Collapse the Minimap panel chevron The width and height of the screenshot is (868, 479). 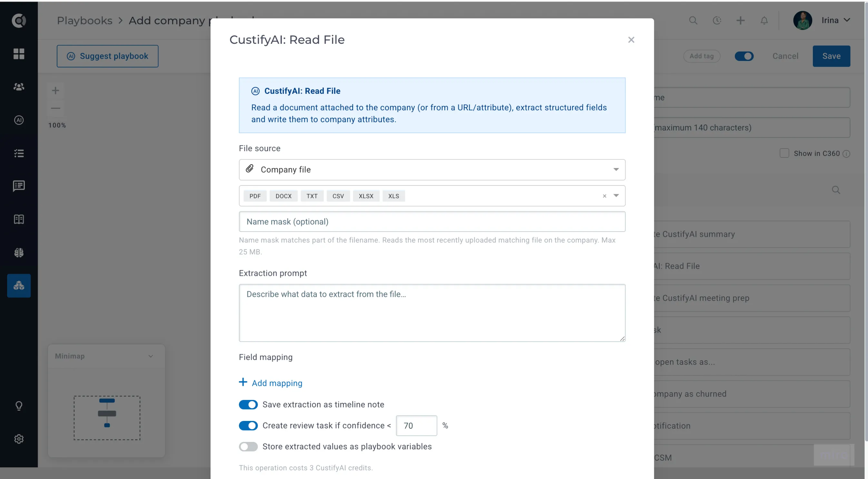[x=151, y=356]
